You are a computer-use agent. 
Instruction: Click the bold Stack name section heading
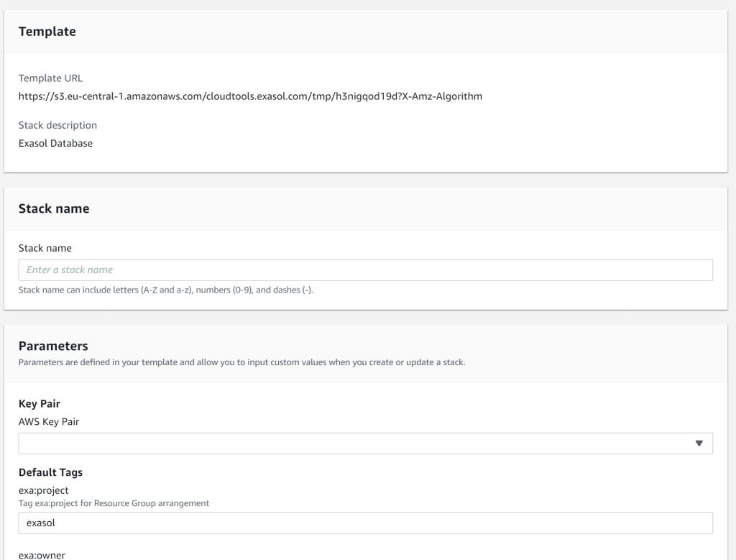(x=54, y=208)
